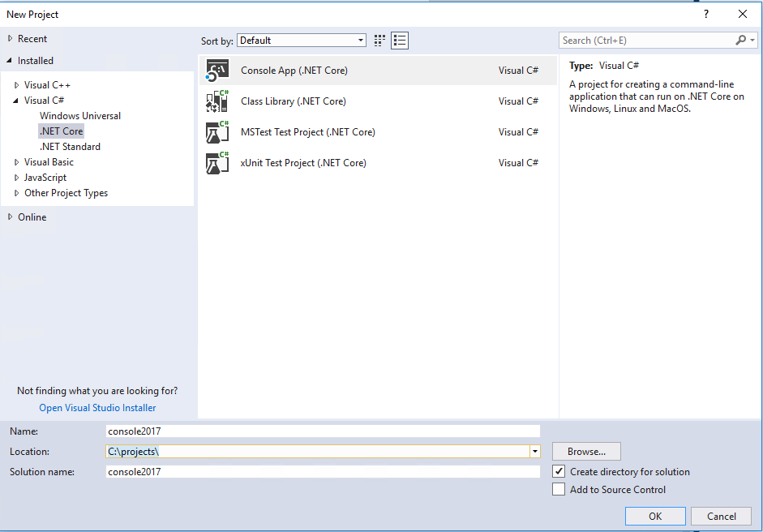Viewport: 763px width, 532px height.
Task: Expand the Online section
Action: 11,217
